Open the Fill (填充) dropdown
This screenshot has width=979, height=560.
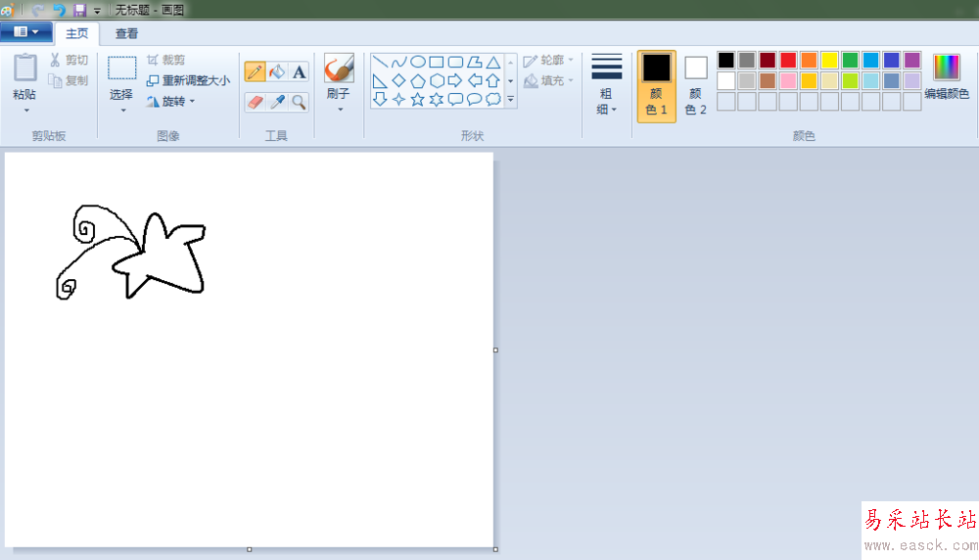(x=548, y=80)
